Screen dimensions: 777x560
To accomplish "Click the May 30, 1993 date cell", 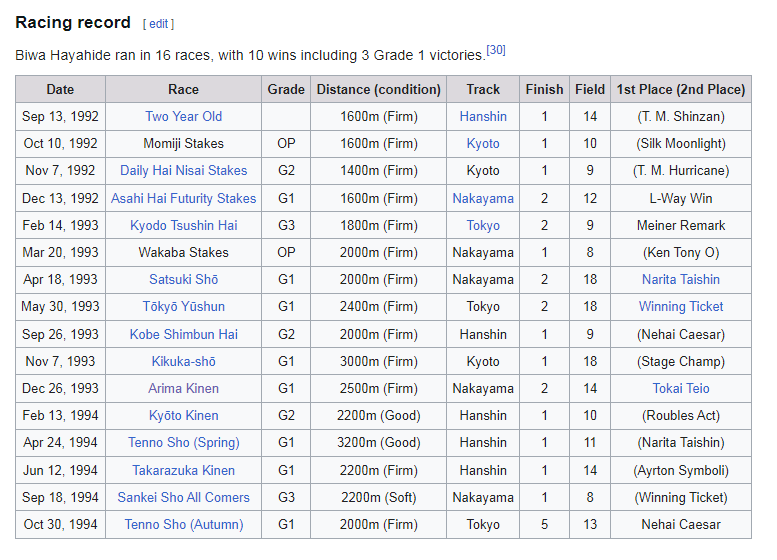I will (x=60, y=307).
